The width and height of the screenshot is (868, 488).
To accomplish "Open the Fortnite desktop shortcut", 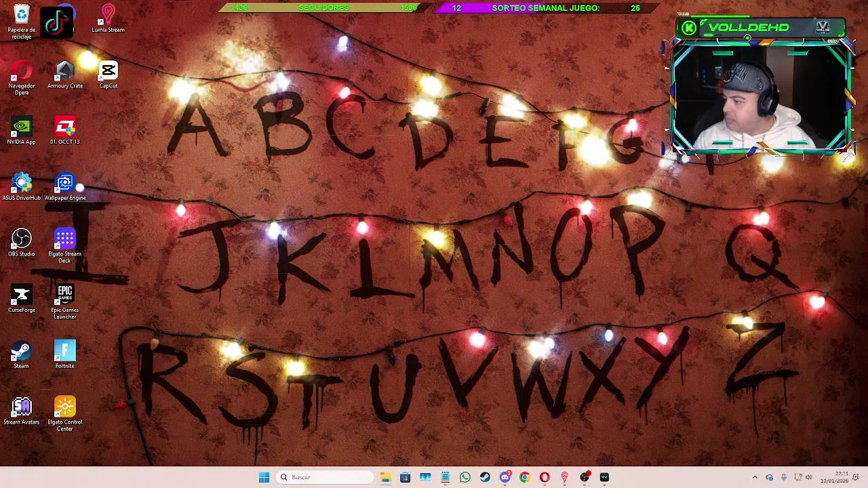I will coord(65,355).
